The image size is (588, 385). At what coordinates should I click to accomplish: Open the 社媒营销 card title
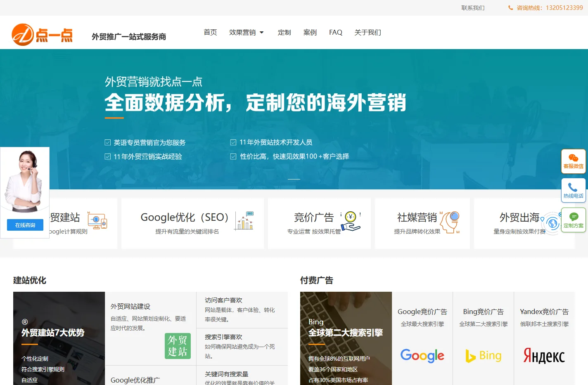tap(417, 217)
